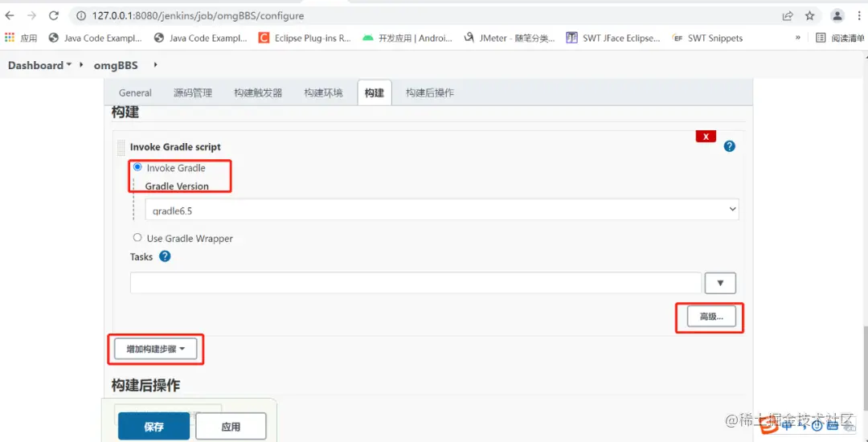Click into the Tasks input field

click(x=416, y=283)
